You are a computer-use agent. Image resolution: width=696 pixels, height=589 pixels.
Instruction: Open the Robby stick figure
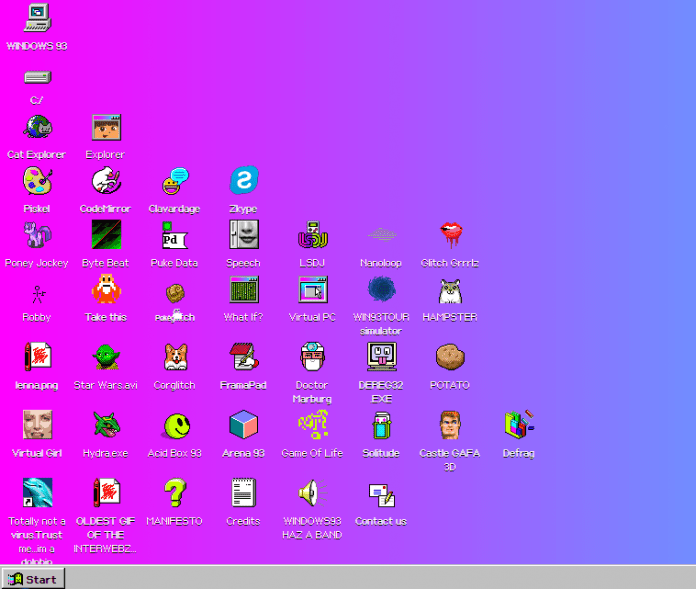pos(38,294)
